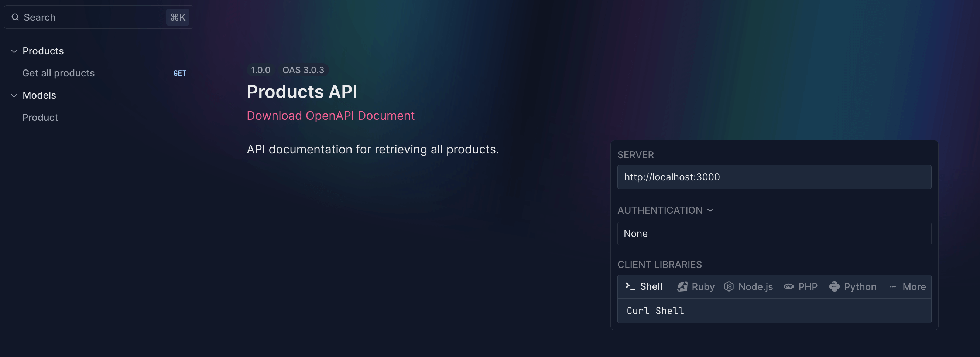The image size is (980, 357).
Task: Collapse the Products section in sidebar
Action: click(x=14, y=51)
